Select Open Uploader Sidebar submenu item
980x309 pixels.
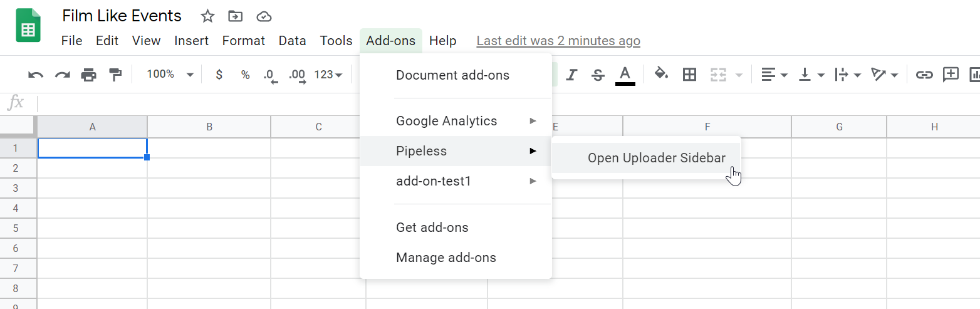click(656, 158)
